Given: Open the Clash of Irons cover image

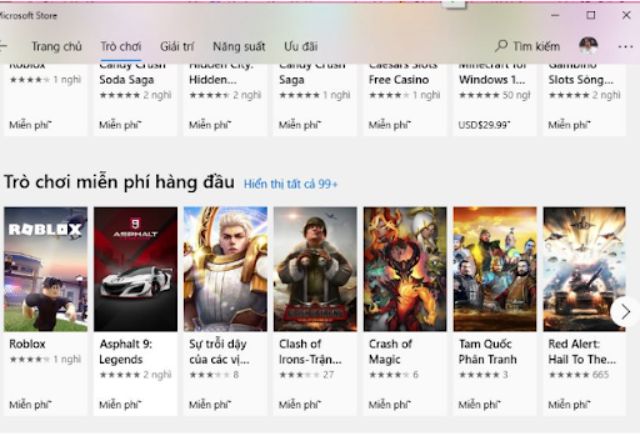Looking at the screenshot, I should click(x=315, y=269).
